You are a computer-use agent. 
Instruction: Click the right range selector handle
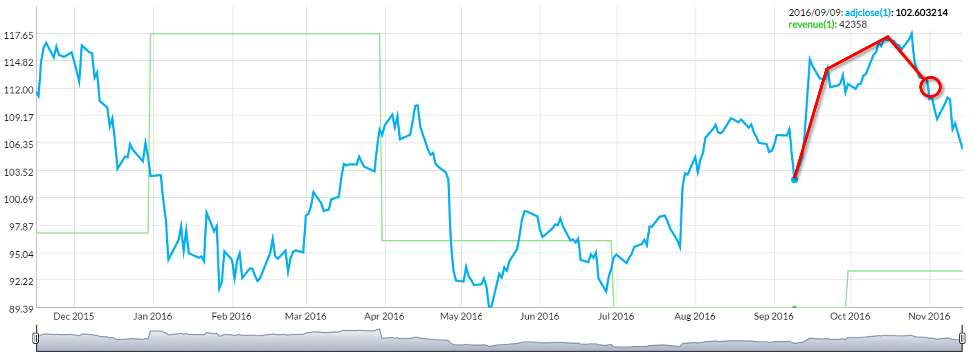coord(962,338)
